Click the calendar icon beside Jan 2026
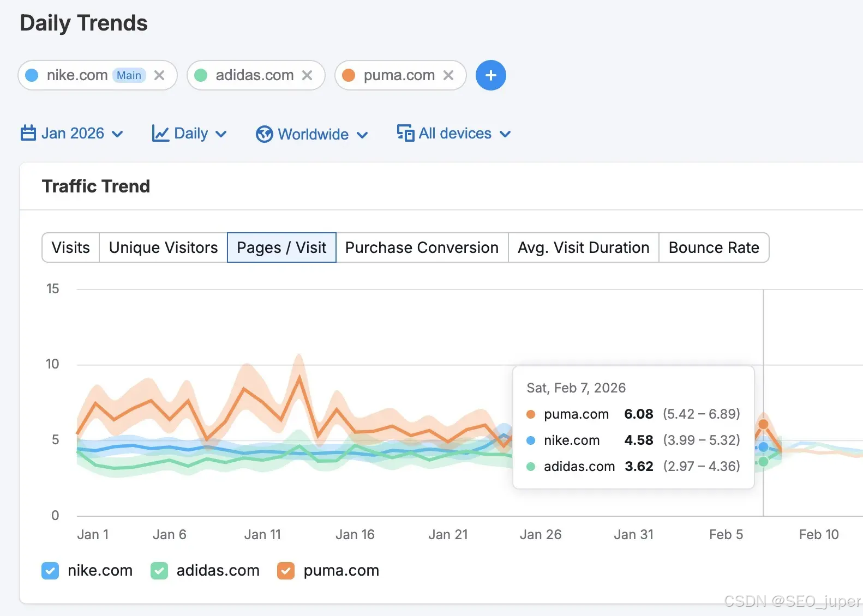 [28, 133]
